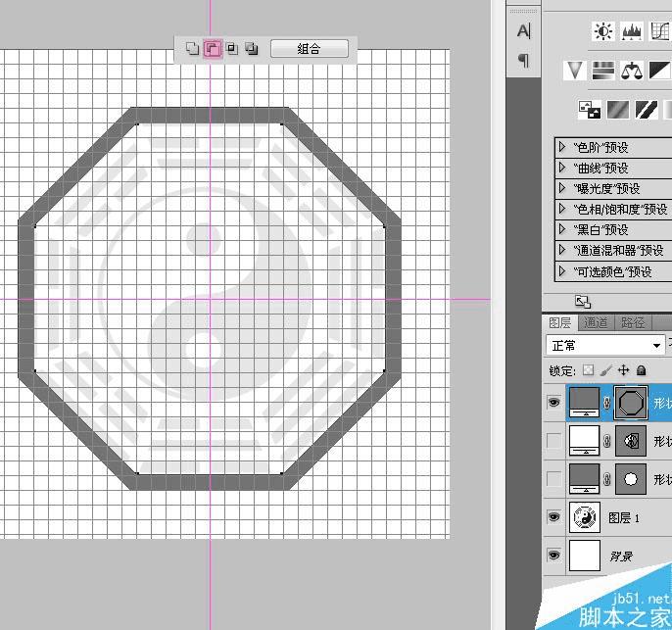Hide the 图层 1 layer
This screenshot has width=672, height=630.
pyautogui.click(x=553, y=517)
